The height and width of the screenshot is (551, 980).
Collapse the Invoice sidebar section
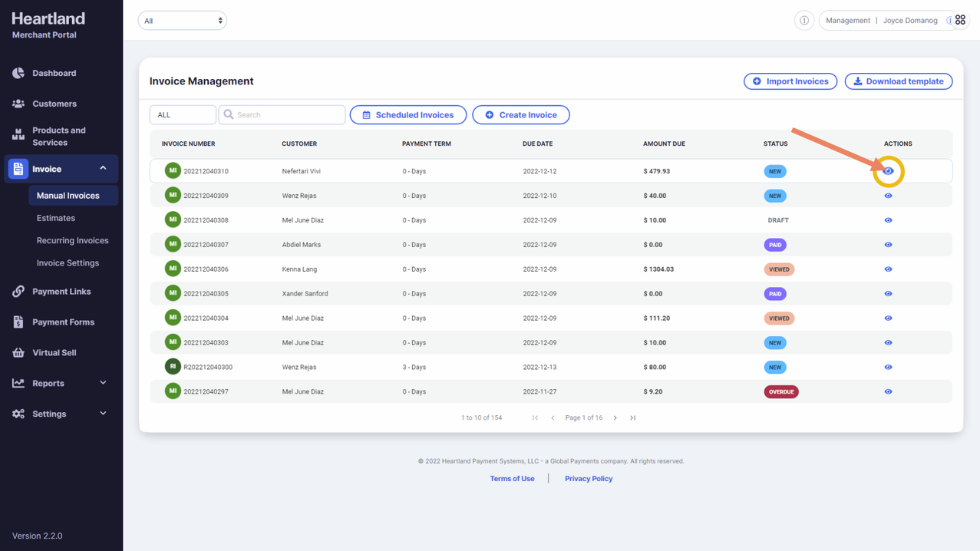(x=103, y=169)
